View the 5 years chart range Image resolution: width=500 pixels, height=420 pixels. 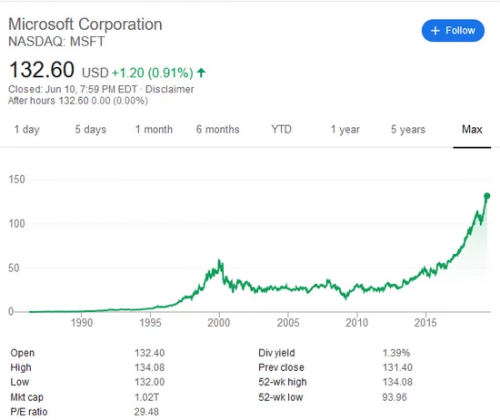pos(408,129)
